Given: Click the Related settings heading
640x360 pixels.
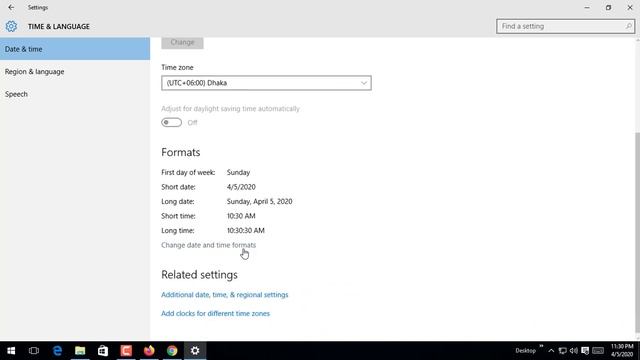Looking at the screenshot, I should [x=199, y=275].
